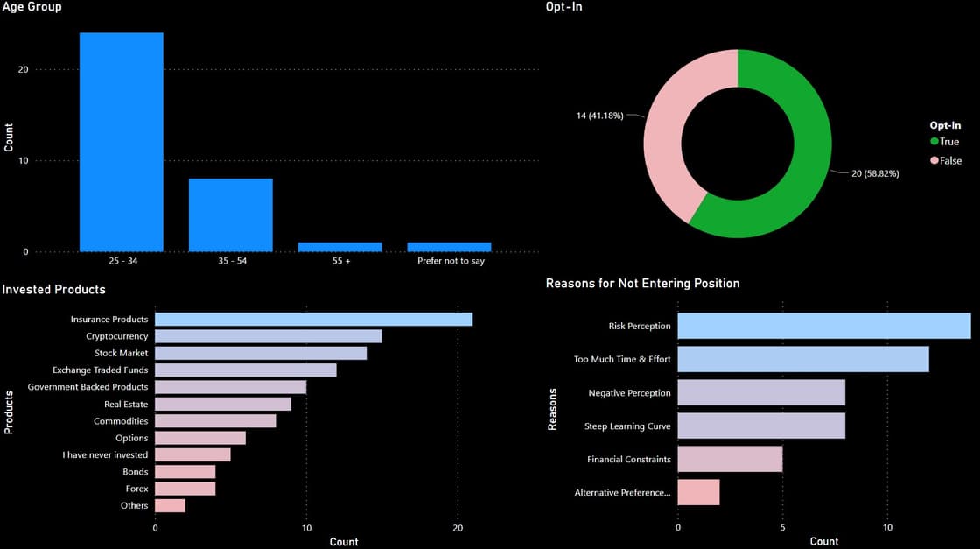
Task: Click the Products vertical axis title
Action: pos(9,412)
